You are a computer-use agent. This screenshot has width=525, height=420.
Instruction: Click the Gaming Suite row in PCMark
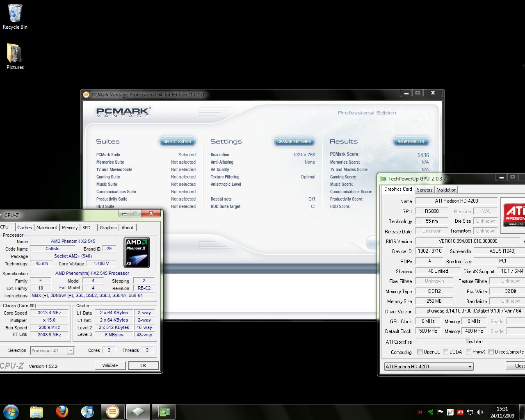pyautogui.click(x=146, y=177)
